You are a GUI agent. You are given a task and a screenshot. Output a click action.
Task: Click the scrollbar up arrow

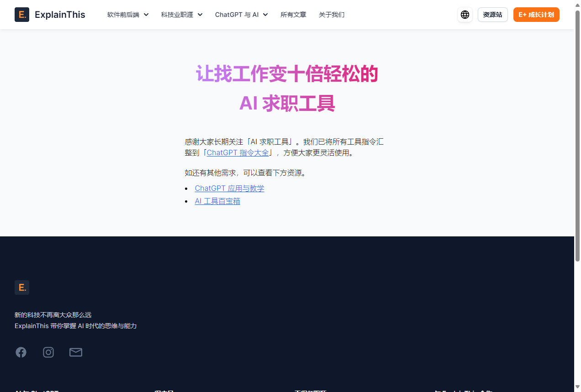pos(577,4)
